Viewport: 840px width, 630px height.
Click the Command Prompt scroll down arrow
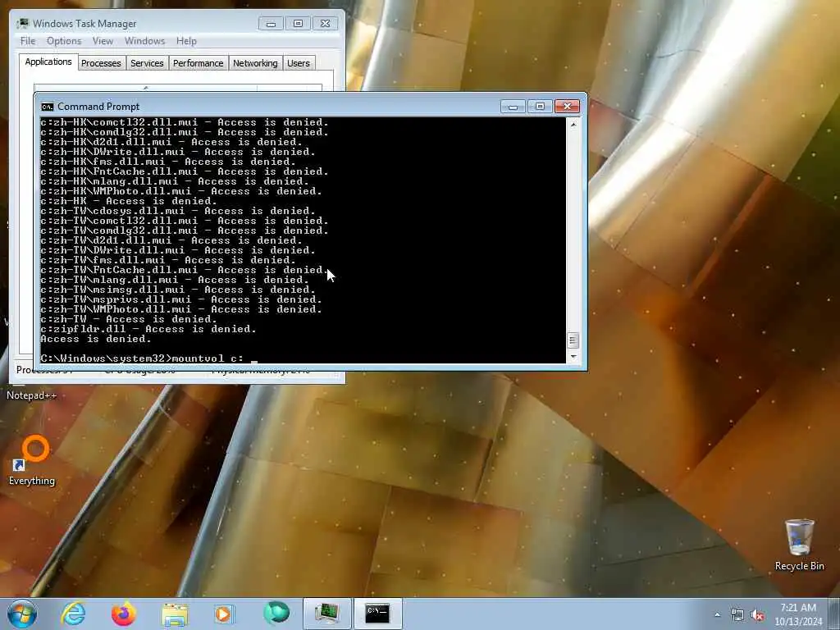pos(573,357)
